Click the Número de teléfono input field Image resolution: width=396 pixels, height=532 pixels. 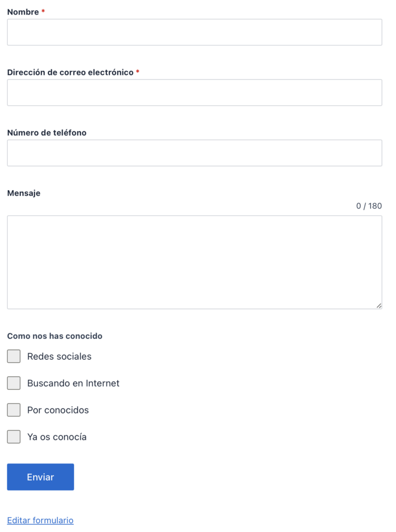coord(195,153)
